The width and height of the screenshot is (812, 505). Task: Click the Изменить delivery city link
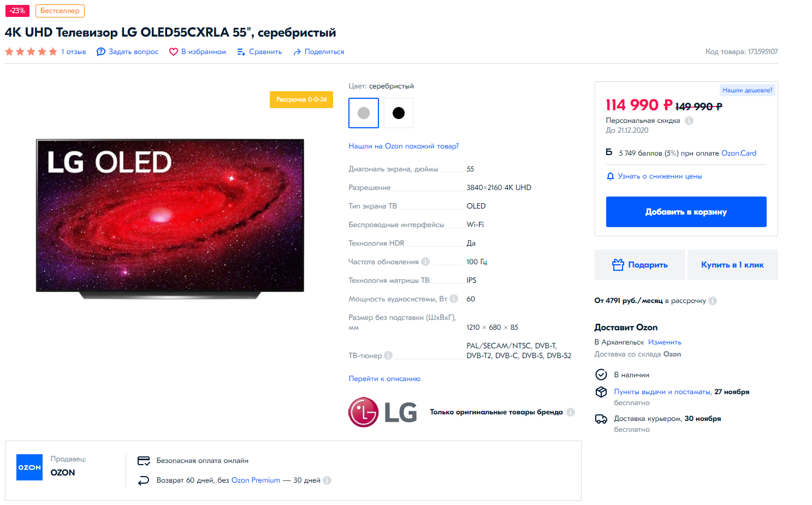[665, 342]
